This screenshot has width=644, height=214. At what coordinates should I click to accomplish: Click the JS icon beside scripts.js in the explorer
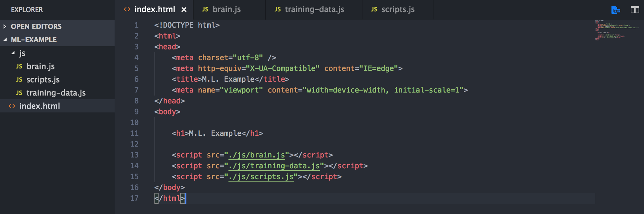coord(19,80)
